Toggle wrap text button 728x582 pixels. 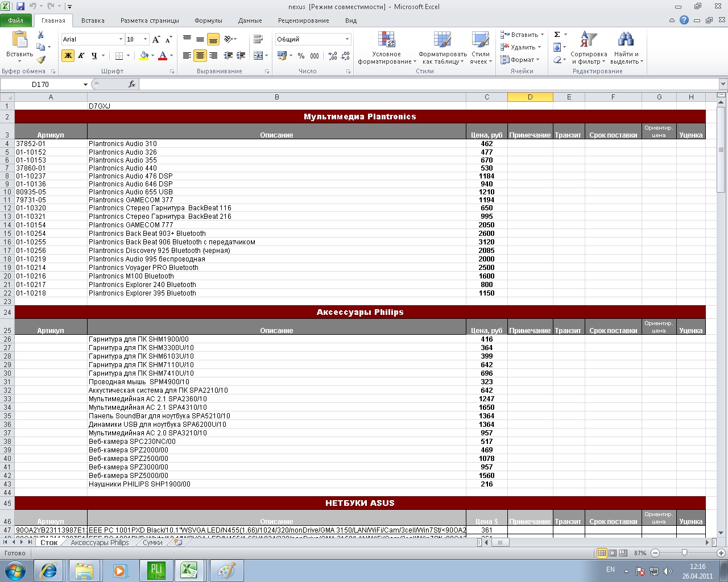tap(258, 39)
